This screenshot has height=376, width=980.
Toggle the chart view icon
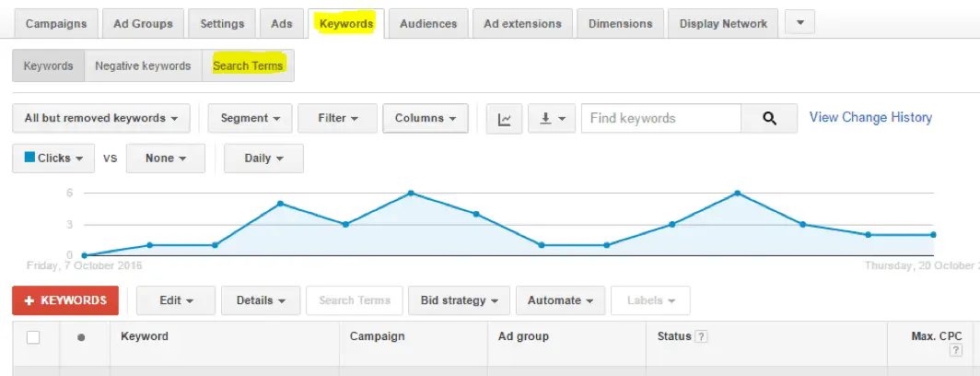(504, 118)
